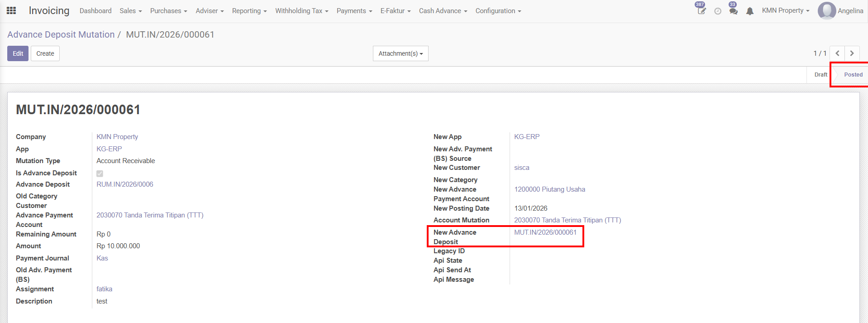Go to next record arrow
The image size is (868, 323).
click(x=852, y=53)
